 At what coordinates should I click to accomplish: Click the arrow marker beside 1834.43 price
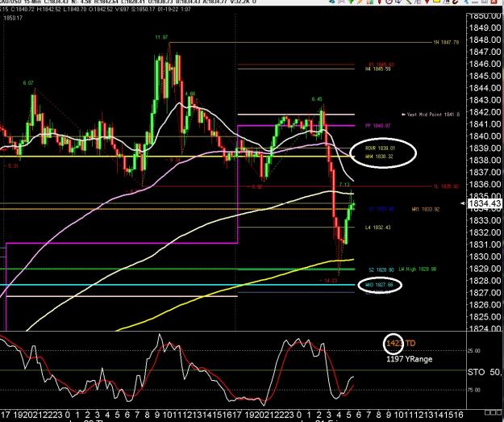click(x=463, y=203)
